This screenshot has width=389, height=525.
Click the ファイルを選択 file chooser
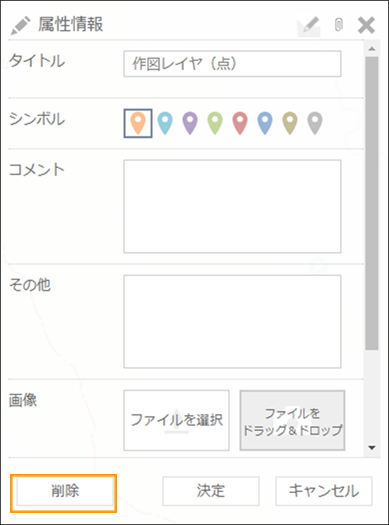pyautogui.click(x=176, y=420)
